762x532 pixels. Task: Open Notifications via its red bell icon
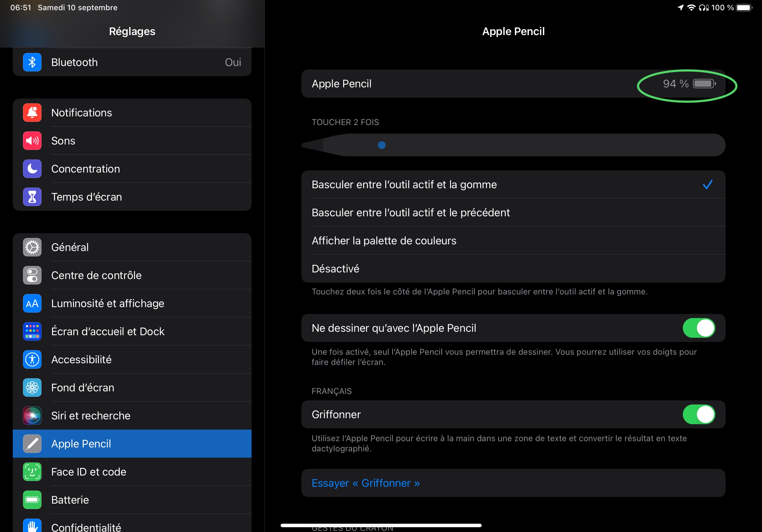pos(32,113)
